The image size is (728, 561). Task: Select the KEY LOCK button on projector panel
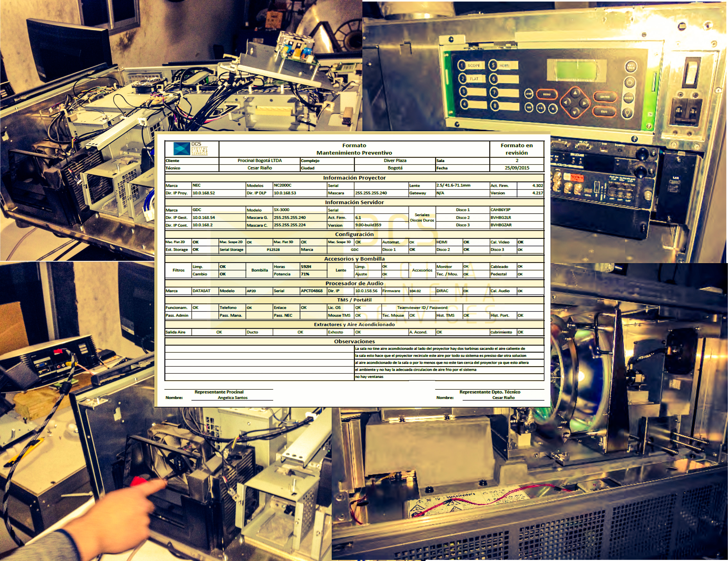(631, 67)
